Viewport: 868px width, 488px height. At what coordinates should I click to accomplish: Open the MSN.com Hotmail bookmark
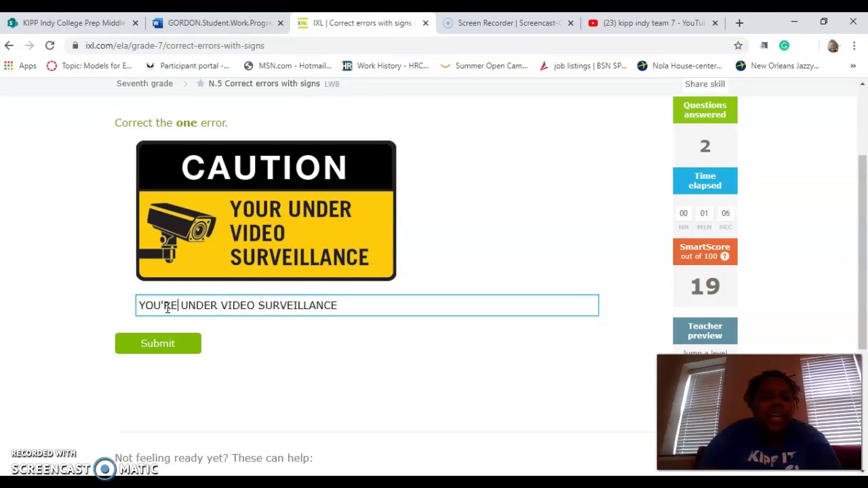[x=288, y=66]
